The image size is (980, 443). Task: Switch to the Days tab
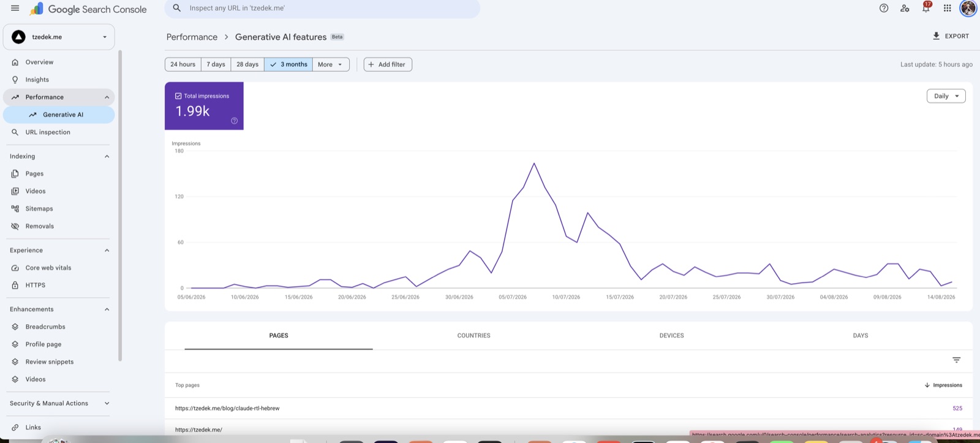(861, 336)
